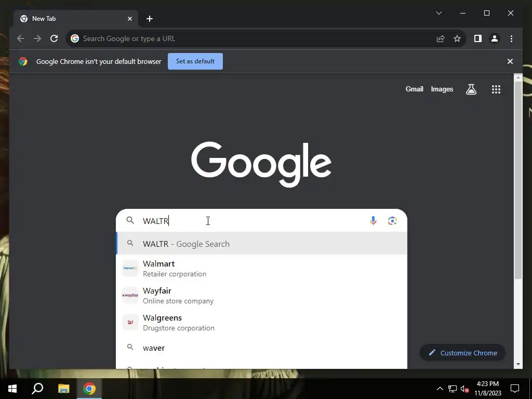Open the tab search chevron
The image size is (532, 399).
(x=439, y=13)
